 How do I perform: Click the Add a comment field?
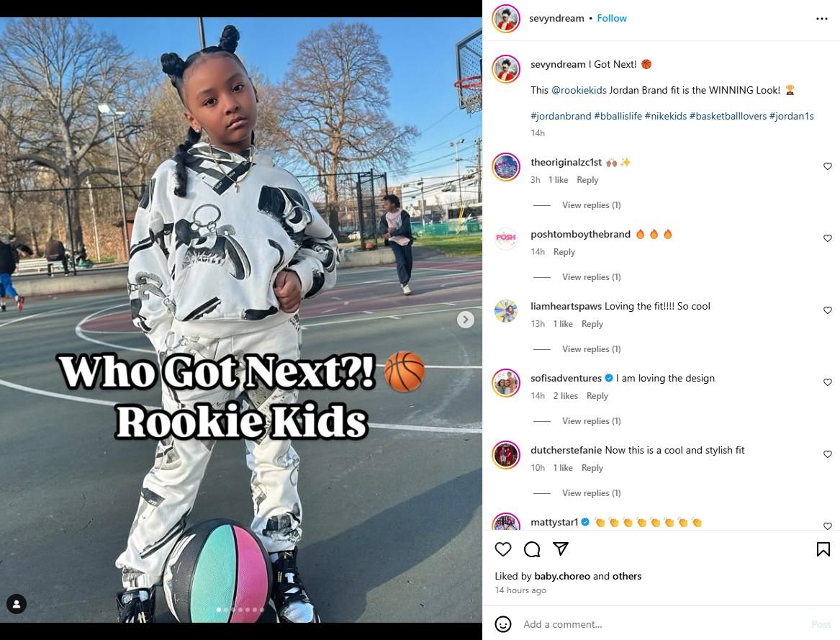pos(664,624)
